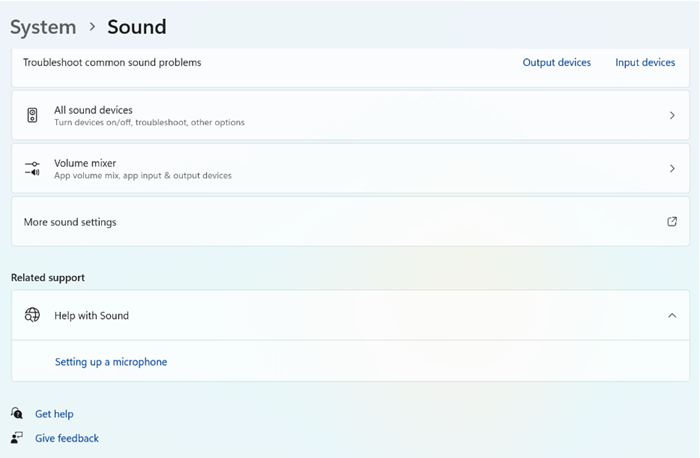Go back to System in breadcrumb
The width and height of the screenshot is (700, 458).
[43, 27]
